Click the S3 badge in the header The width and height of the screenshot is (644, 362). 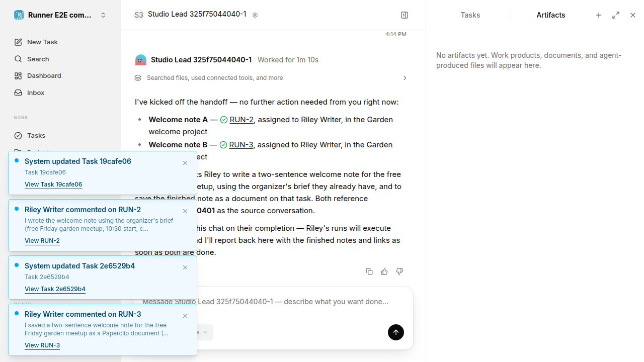[138, 15]
